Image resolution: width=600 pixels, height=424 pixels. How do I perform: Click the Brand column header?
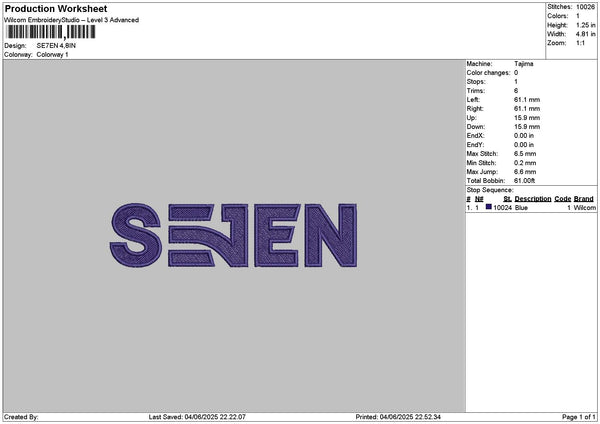pos(584,199)
